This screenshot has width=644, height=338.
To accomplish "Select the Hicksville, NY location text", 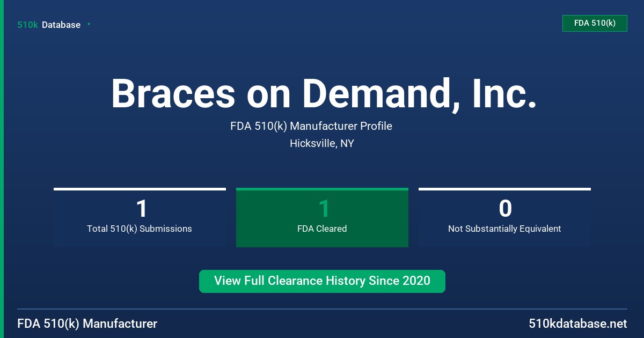I will tap(322, 143).
